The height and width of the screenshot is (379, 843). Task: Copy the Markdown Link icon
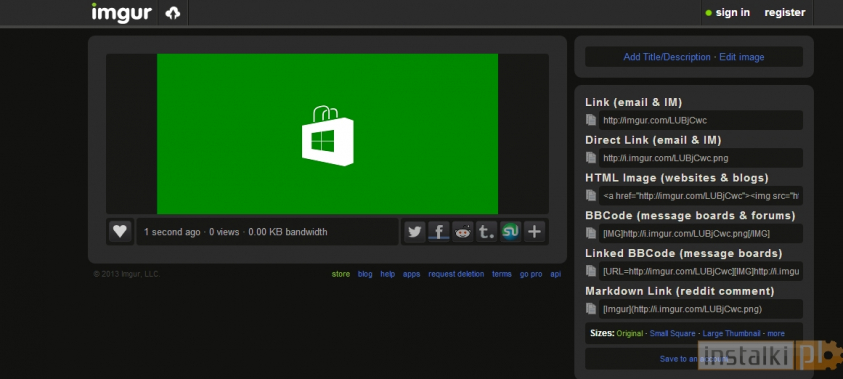[x=591, y=309]
